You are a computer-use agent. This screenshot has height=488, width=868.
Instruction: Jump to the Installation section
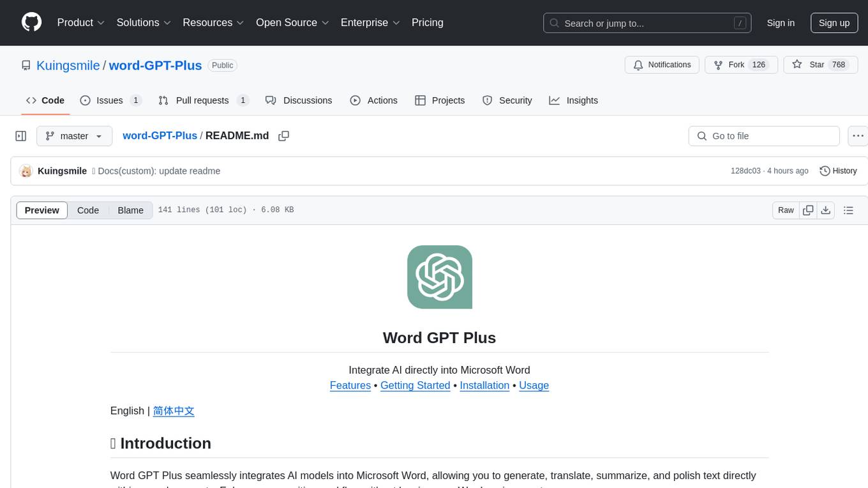pyautogui.click(x=484, y=385)
